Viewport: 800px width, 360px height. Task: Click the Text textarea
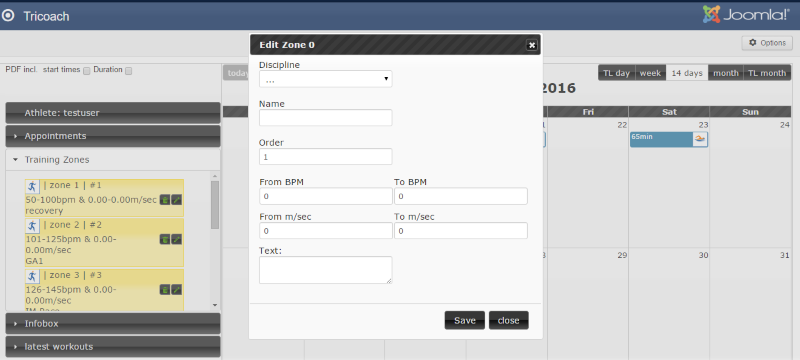326,270
